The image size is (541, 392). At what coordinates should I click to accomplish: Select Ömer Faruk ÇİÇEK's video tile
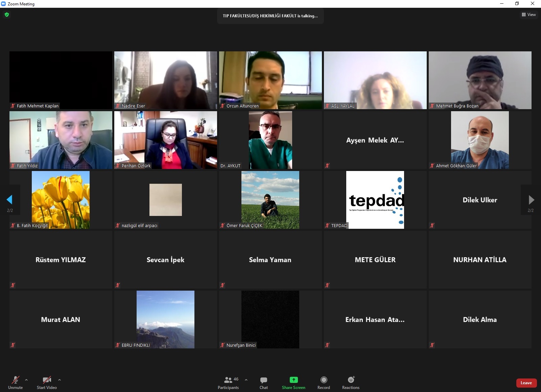[x=270, y=200]
